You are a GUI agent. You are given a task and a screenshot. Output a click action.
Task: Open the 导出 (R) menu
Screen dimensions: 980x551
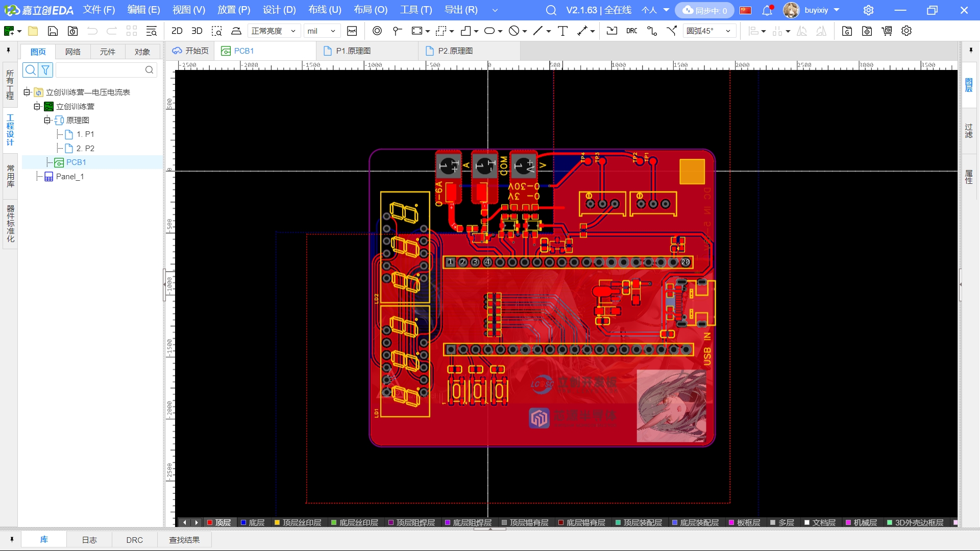pyautogui.click(x=461, y=10)
